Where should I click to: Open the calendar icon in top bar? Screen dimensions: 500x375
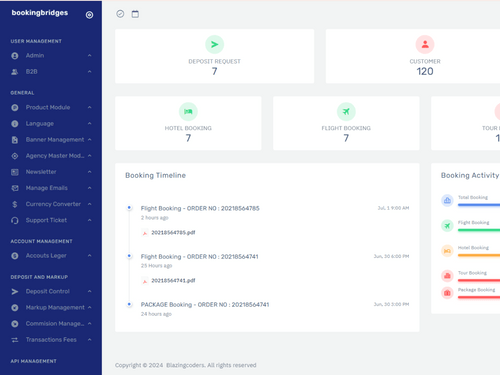point(135,14)
